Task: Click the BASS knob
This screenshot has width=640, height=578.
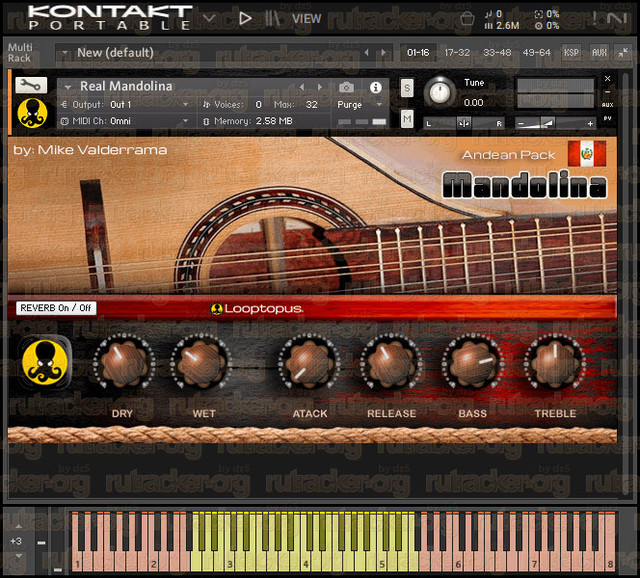Action: coord(473,362)
